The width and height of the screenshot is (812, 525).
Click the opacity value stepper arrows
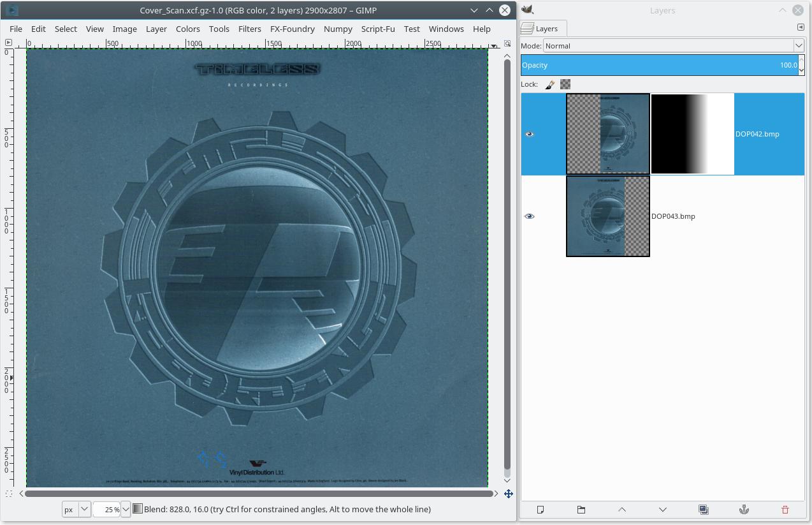(801, 65)
